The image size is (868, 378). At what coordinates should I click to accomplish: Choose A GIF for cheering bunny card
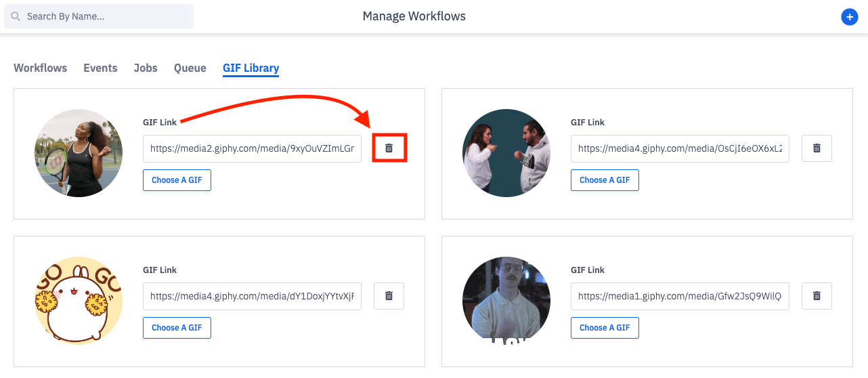point(177,328)
